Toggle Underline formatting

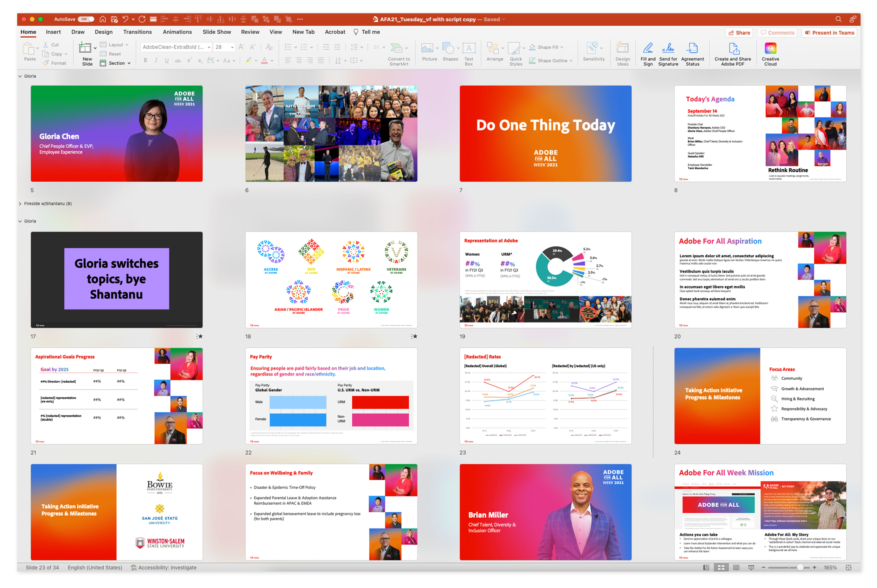pos(167,60)
